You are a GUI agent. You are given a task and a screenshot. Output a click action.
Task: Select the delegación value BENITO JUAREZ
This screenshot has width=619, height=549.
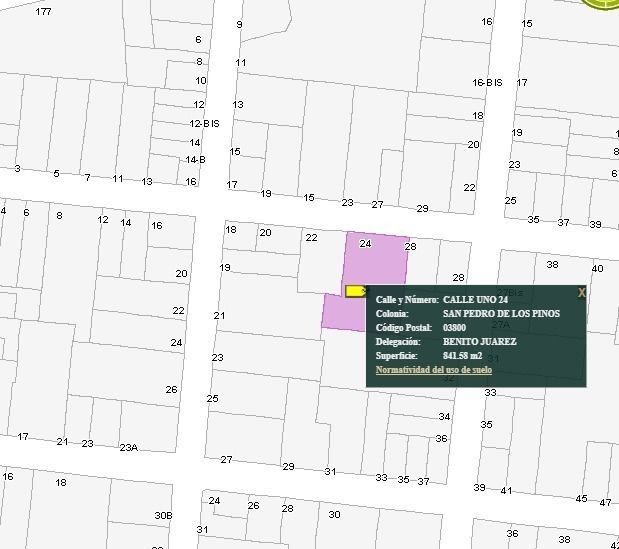(x=480, y=342)
